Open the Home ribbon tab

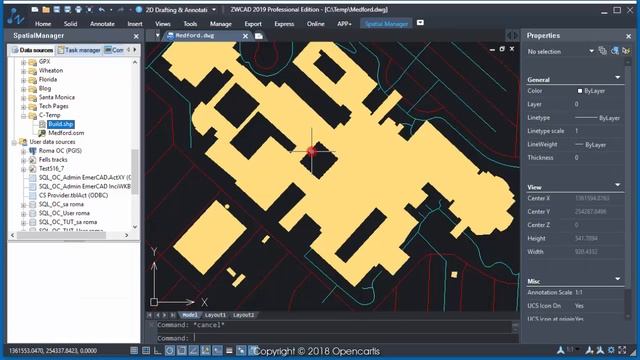point(43,24)
